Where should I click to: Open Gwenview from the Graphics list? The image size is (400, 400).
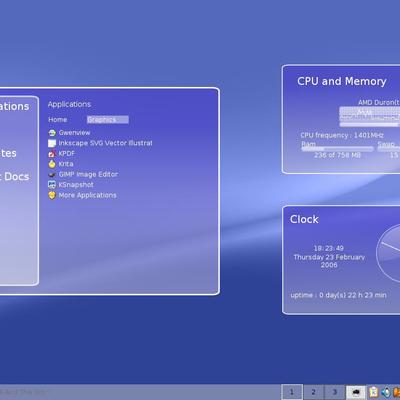click(x=69, y=133)
